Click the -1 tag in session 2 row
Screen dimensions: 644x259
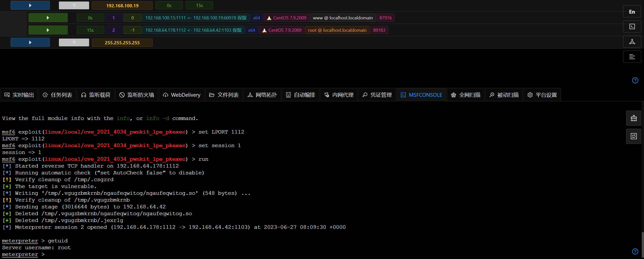tap(133, 30)
